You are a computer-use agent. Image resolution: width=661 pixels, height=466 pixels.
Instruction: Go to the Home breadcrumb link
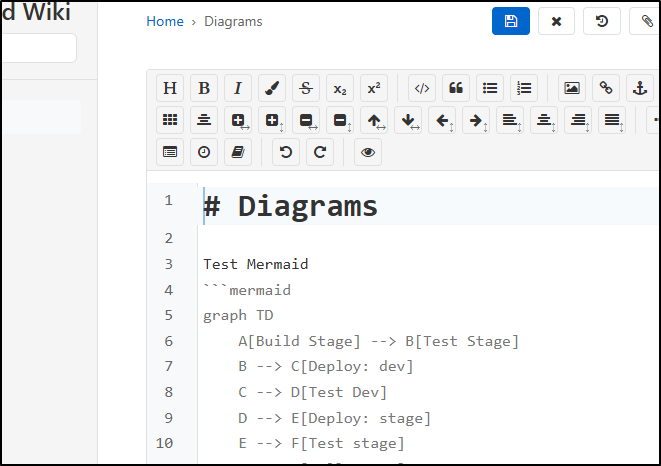pos(165,22)
